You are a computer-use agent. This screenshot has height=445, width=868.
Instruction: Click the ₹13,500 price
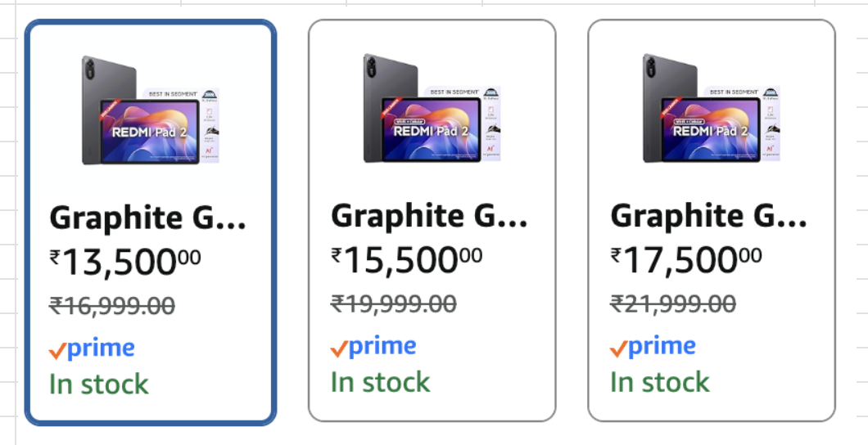(125, 262)
